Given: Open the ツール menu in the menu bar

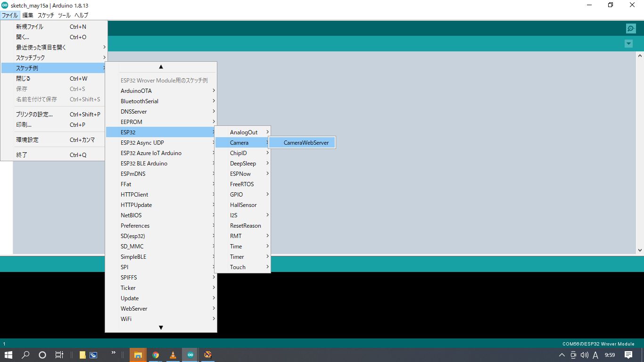Looking at the screenshot, I should click(64, 15).
